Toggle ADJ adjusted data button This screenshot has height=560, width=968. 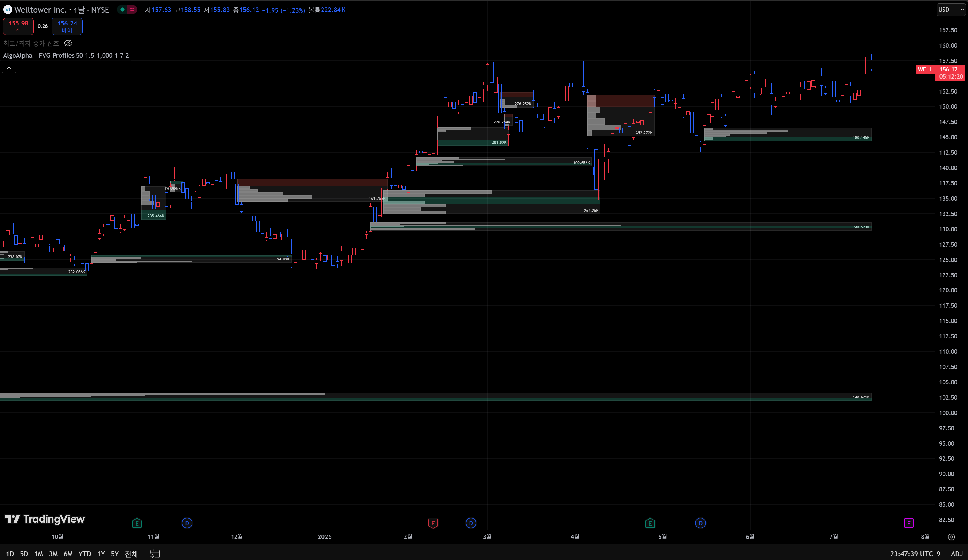[956, 554]
